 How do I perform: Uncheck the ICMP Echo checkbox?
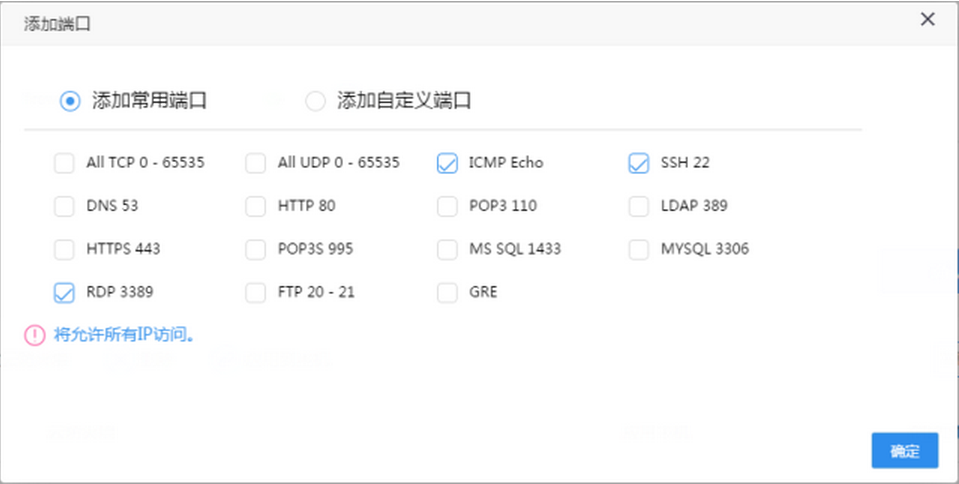tap(447, 163)
